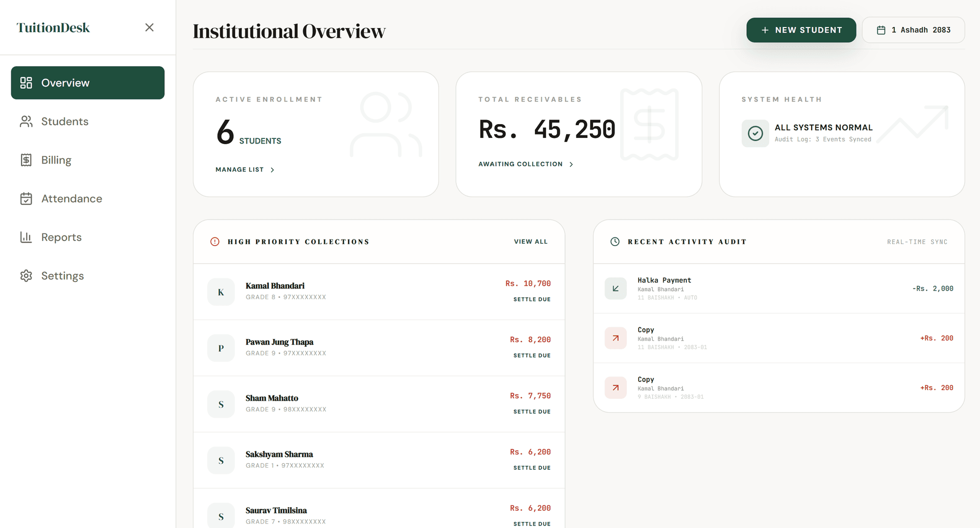Settle due for Sham Mahatto
980x528 pixels.
pyautogui.click(x=532, y=412)
